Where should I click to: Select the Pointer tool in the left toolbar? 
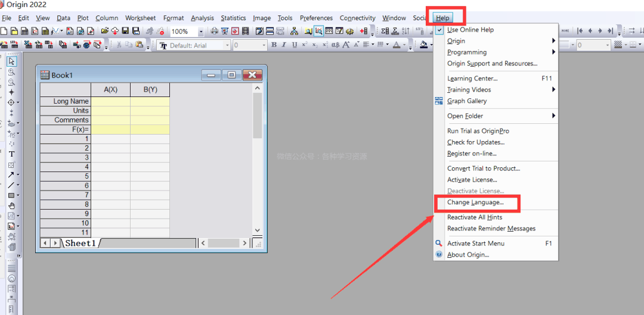pos(11,61)
